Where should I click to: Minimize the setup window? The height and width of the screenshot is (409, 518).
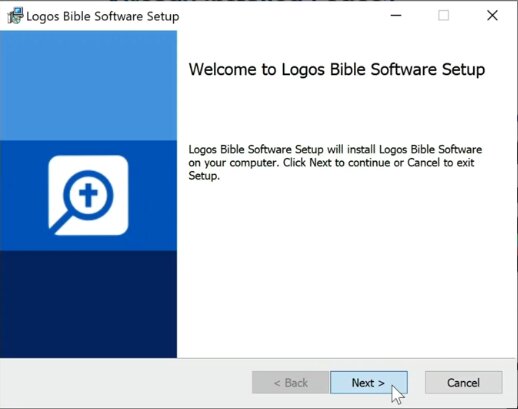click(396, 15)
